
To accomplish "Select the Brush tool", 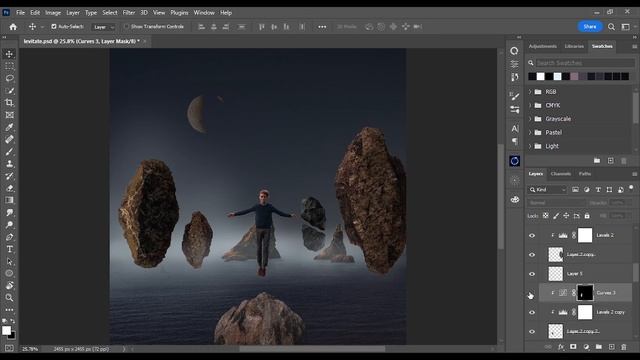I will tap(9, 151).
